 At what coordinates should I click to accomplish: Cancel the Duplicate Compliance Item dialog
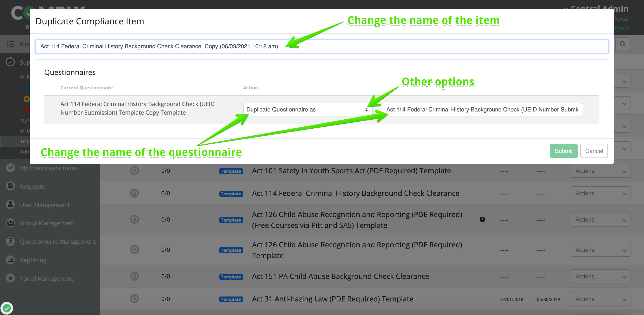[594, 151]
